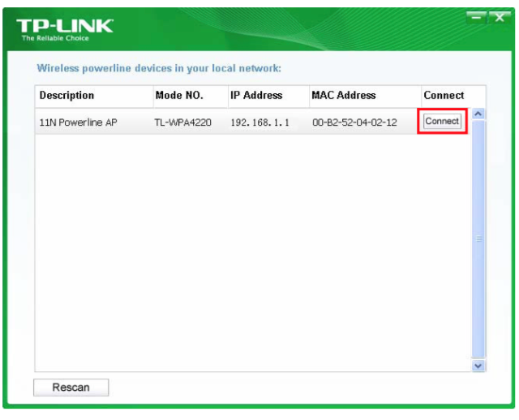Click the Wireless powerline devices heading

pos(159,68)
